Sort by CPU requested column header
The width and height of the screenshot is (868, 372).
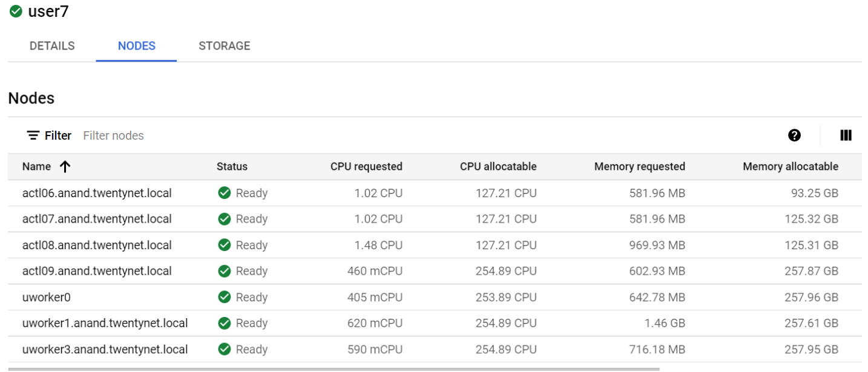tap(366, 166)
